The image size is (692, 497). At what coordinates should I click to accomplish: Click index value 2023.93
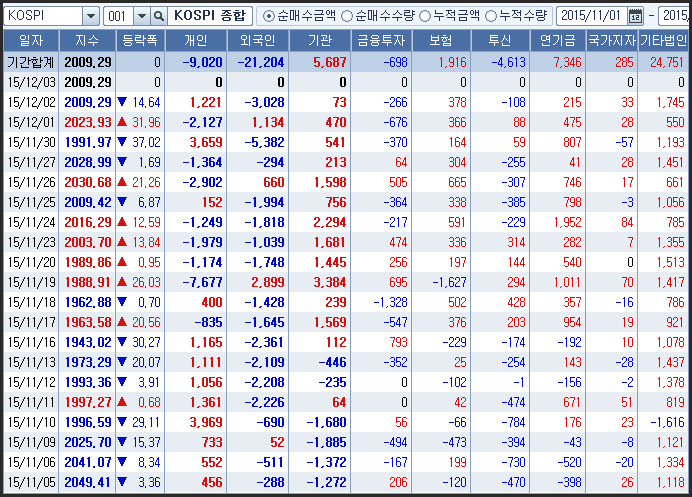[x=88, y=122]
